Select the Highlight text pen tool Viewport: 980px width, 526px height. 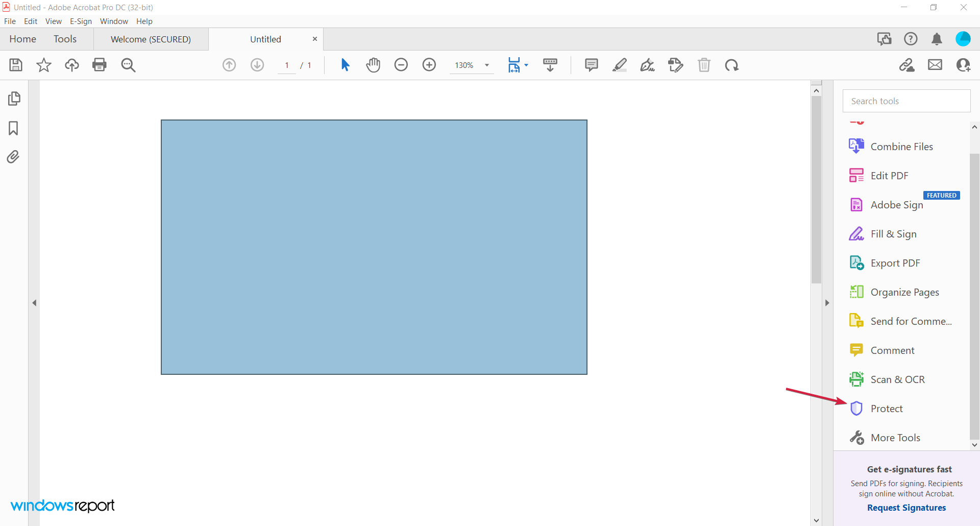620,65
